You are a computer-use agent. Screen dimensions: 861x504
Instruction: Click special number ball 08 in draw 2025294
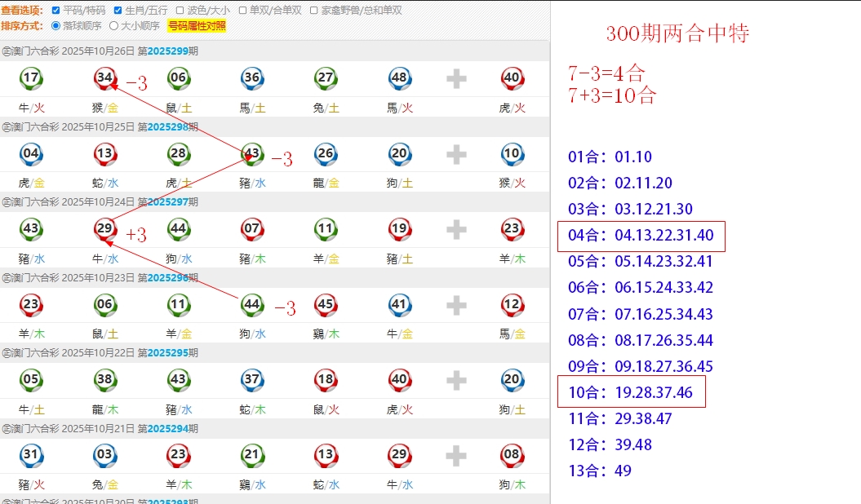512,456
